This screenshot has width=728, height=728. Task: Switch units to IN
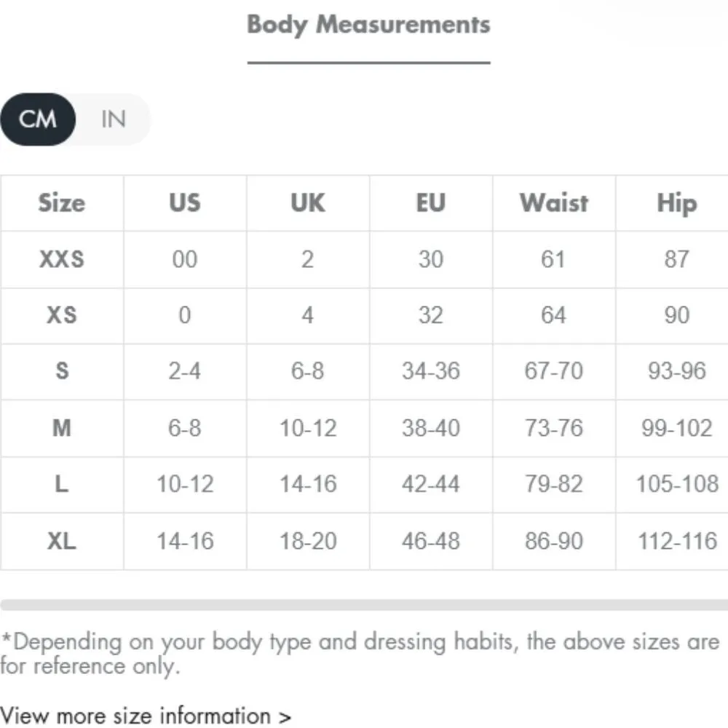(114, 119)
